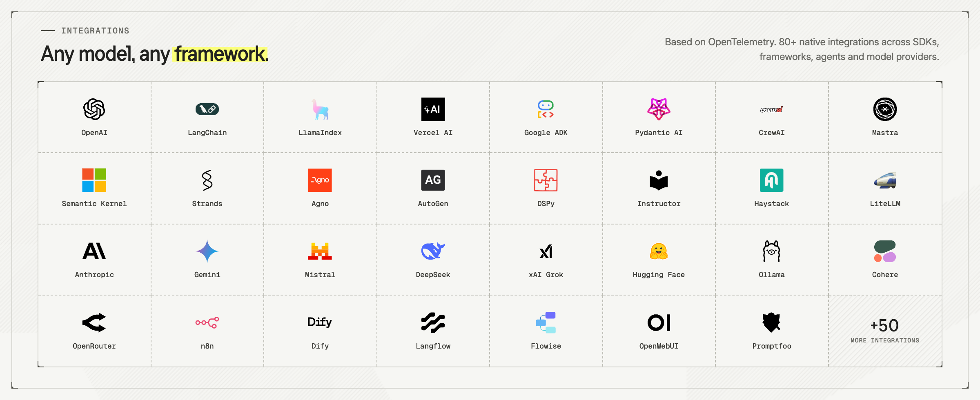The width and height of the screenshot is (980, 400).
Task: Click the "INTEGRATIONS" section label
Action: [95, 31]
